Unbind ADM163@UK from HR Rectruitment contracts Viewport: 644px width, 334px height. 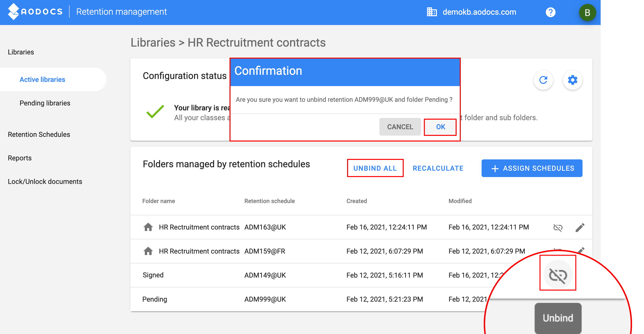[x=558, y=227]
